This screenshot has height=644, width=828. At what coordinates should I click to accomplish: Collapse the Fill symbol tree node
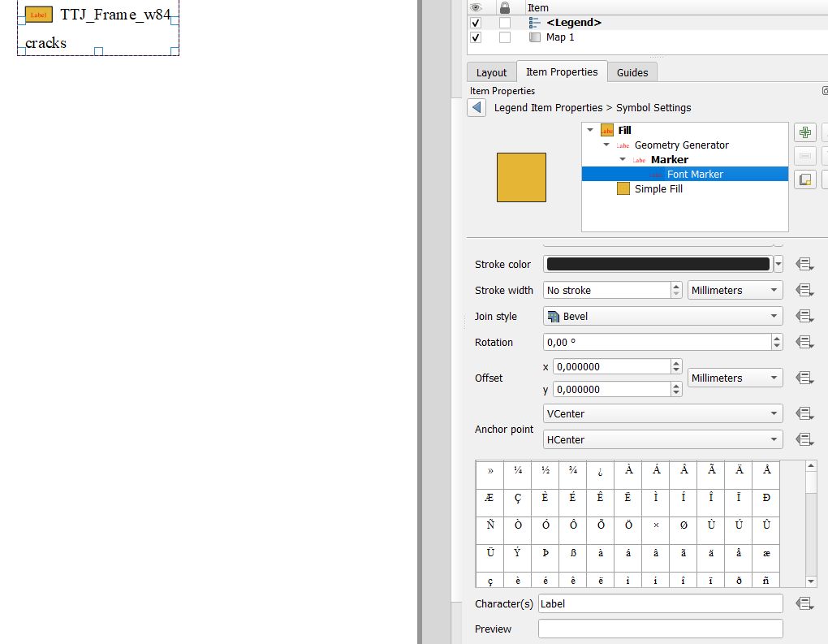tap(590, 130)
